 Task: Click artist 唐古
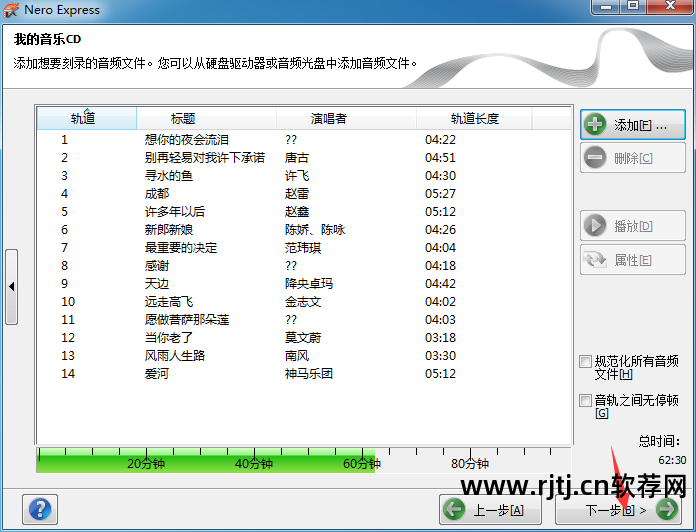tap(297, 158)
